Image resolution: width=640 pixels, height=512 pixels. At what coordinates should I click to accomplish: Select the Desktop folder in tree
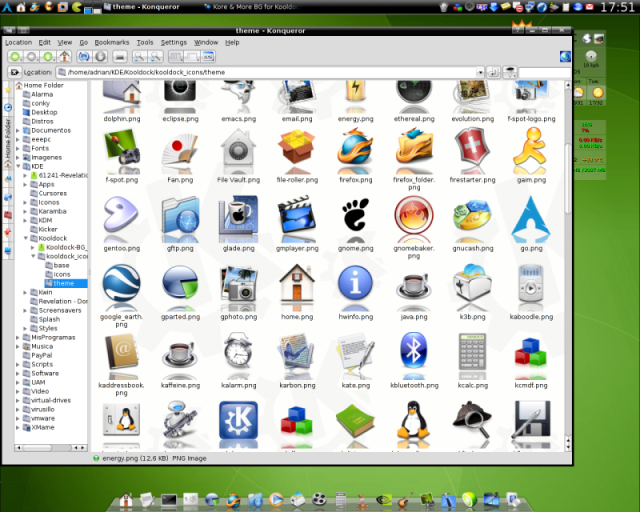coord(40,112)
